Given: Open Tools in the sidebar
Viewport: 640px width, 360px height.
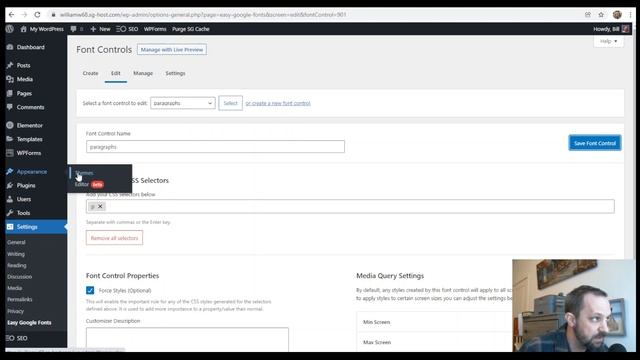Looking at the screenshot, I should tap(23, 213).
